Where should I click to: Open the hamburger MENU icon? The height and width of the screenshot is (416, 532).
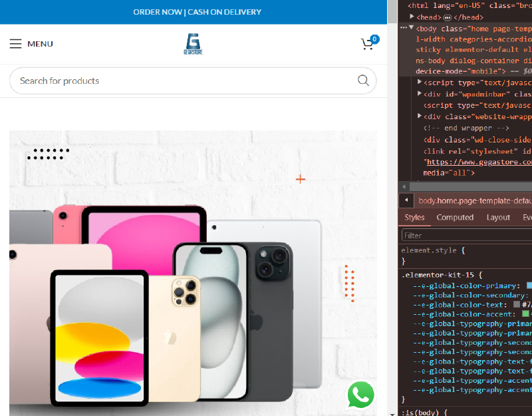(x=16, y=44)
